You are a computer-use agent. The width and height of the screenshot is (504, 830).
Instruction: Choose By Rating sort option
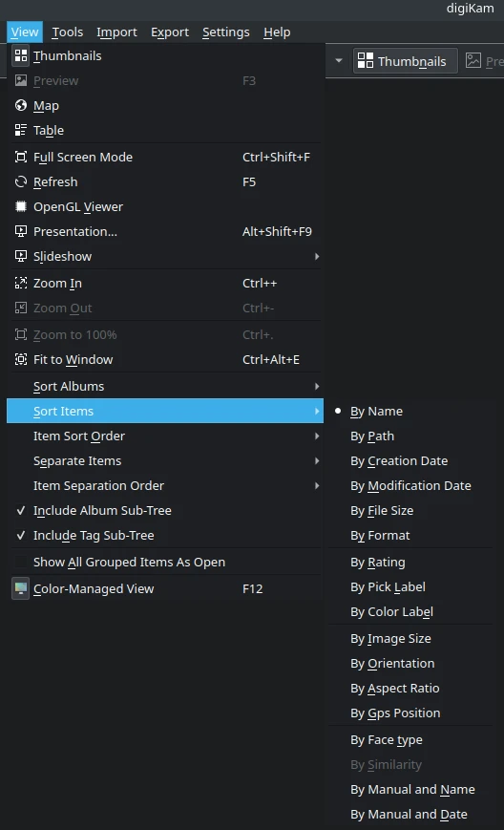(378, 563)
